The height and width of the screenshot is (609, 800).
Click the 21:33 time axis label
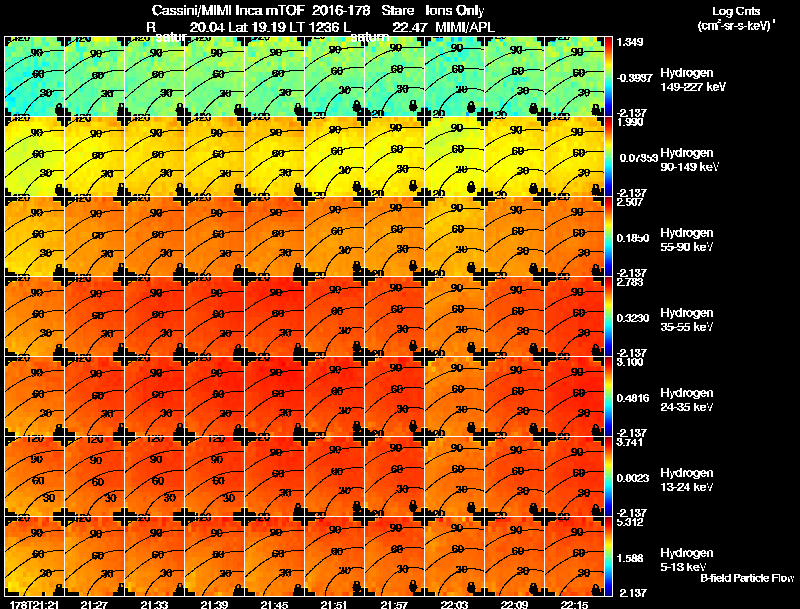155,604
